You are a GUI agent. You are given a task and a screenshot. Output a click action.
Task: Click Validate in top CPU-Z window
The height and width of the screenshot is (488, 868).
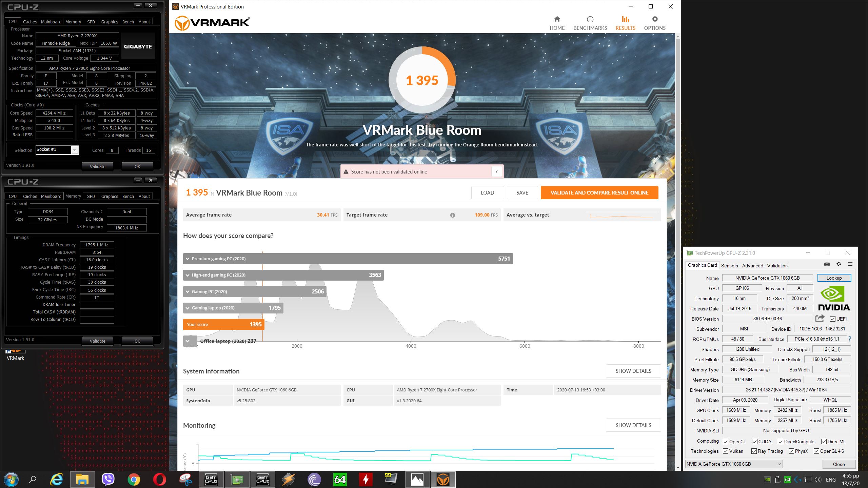click(x=98, y=166)
